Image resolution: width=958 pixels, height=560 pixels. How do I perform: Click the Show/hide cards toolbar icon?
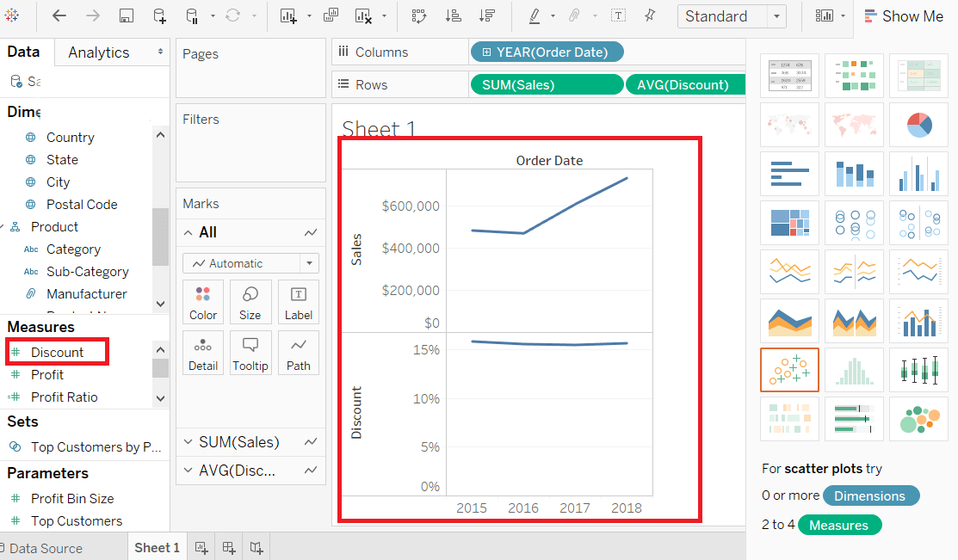(x=825, y=15)
